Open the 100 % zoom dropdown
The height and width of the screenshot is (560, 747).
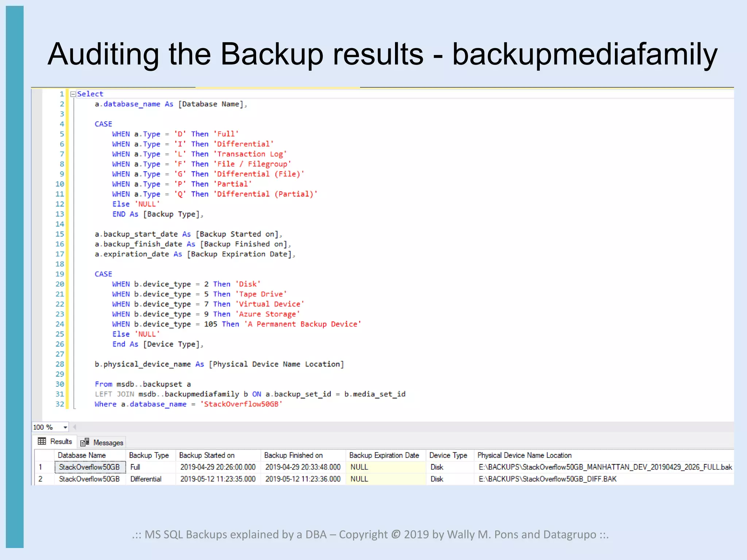point(65,427)
